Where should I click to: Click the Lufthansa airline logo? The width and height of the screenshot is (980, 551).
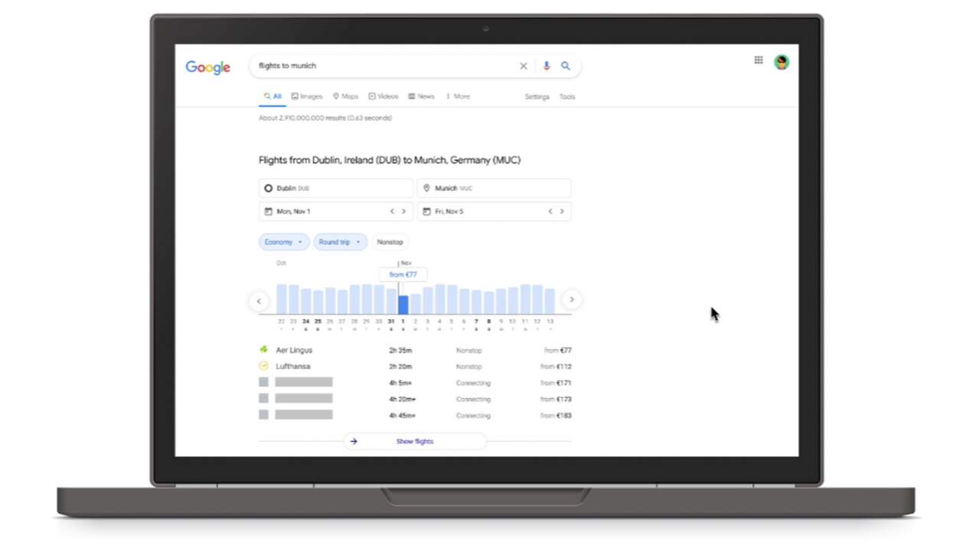pyautogui.click(x=264, y=366)
